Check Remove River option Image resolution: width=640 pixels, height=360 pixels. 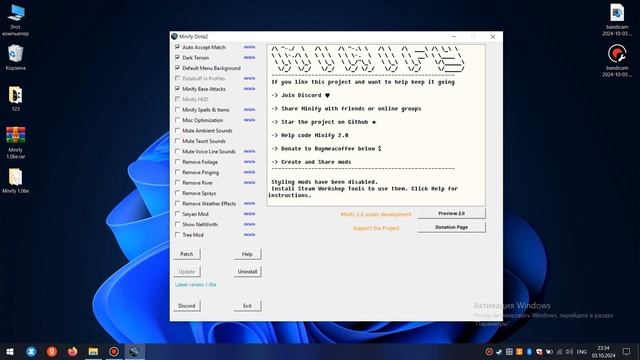click(x=178, y=182)
